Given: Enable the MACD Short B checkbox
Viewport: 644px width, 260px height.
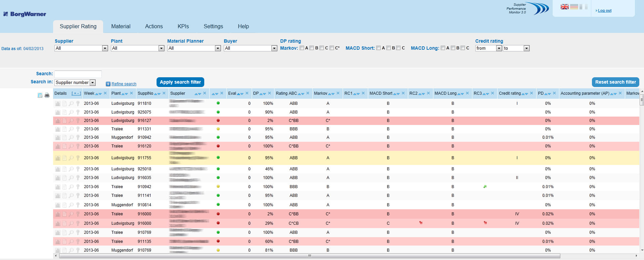Looking at the screenshot, I should [x=388, y=48].
